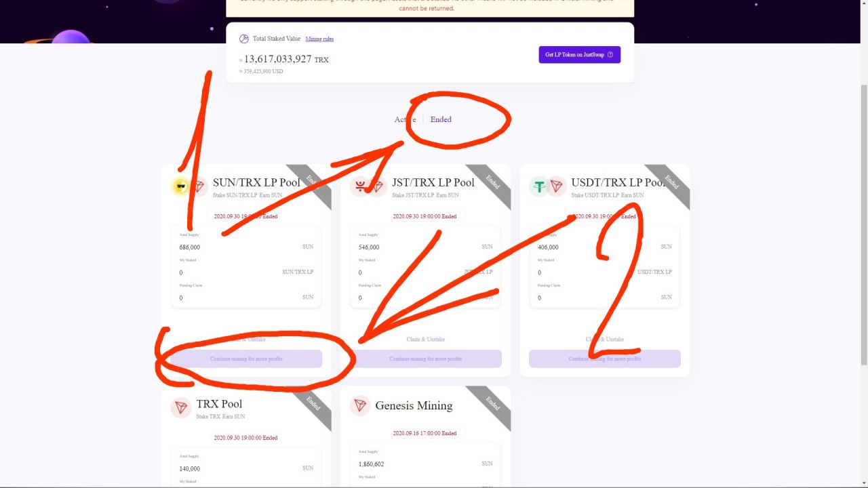Click the TRX icon in SUN/TRX LP Pool
Image resolution: width=868 pixels, height=488 pixels.
coord(199,186)
